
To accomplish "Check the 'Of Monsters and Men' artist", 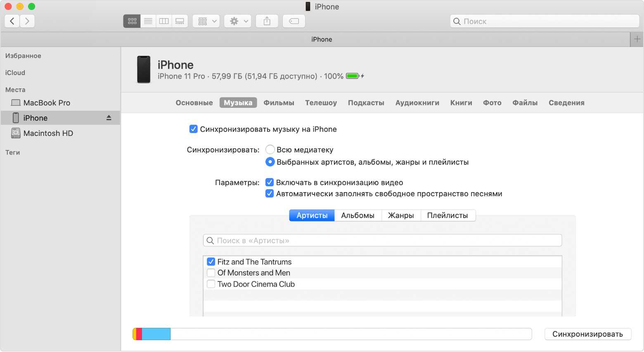I will (x=211, y=273).
